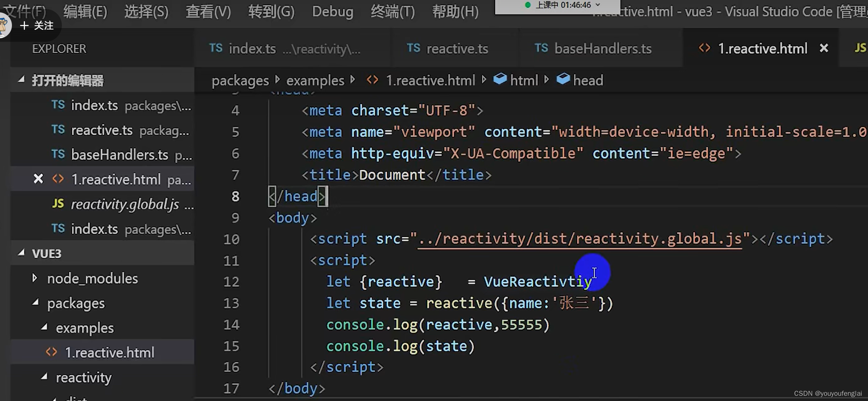Open reactive.ts in open editors list

102,130
